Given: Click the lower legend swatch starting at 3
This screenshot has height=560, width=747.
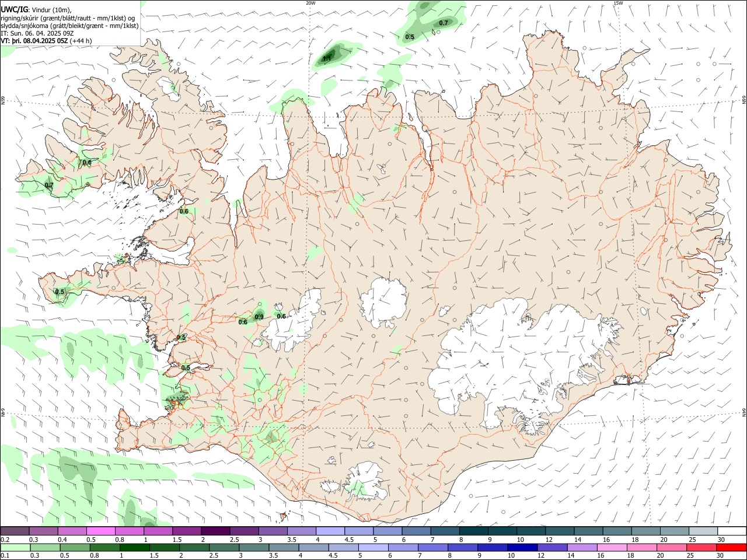Looking at the screenshot, I should [254, 548].
